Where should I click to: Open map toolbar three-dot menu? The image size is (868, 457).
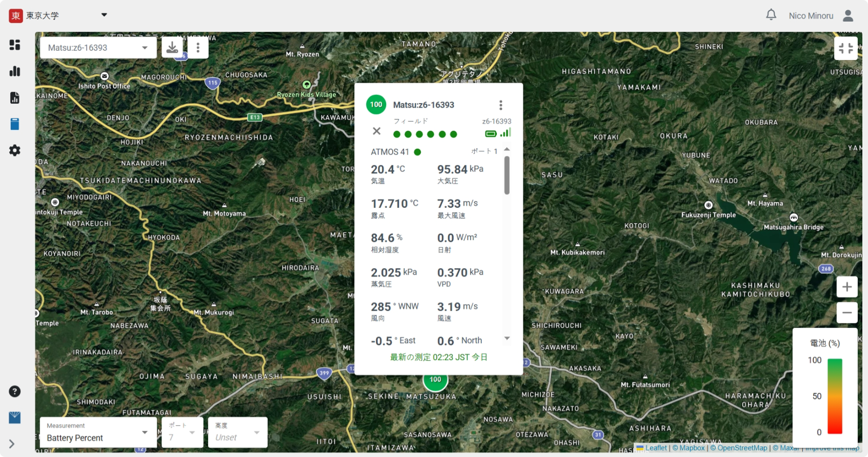(198, 48)
